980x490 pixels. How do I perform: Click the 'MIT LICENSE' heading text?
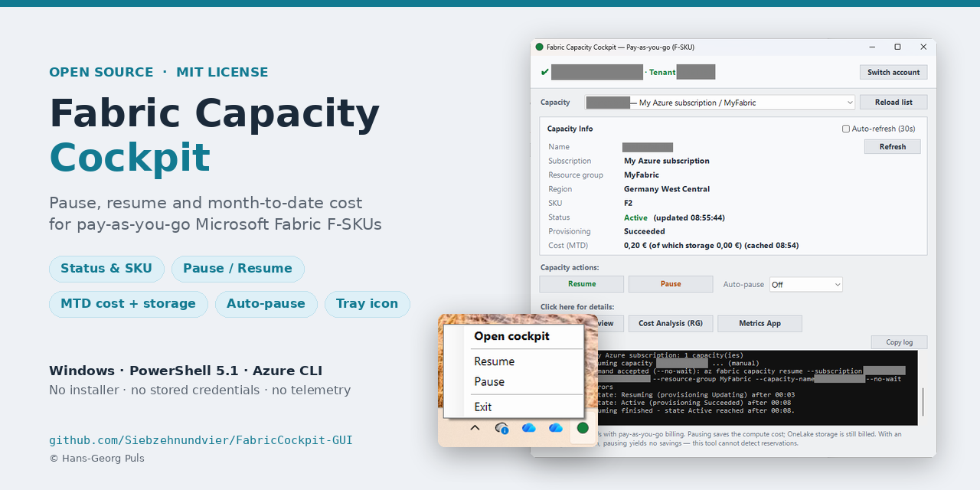pos(222,72)
